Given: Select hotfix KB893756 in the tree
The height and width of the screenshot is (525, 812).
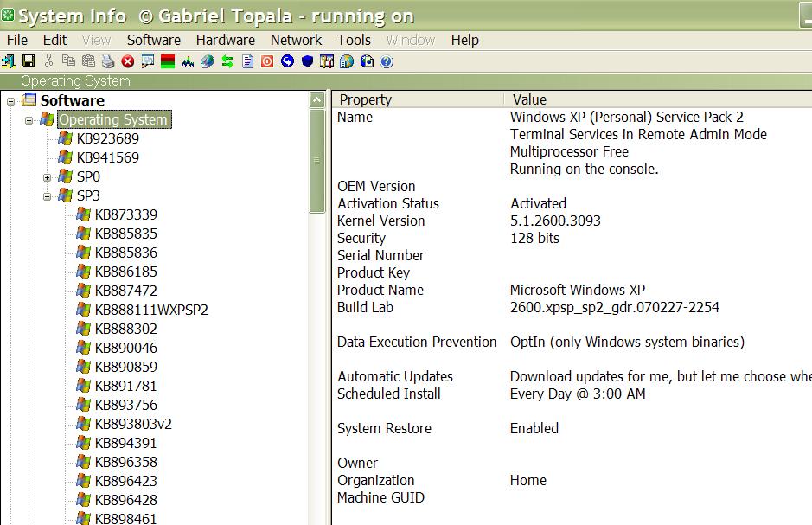Looking at the screenshot, I should coord(126,405).
